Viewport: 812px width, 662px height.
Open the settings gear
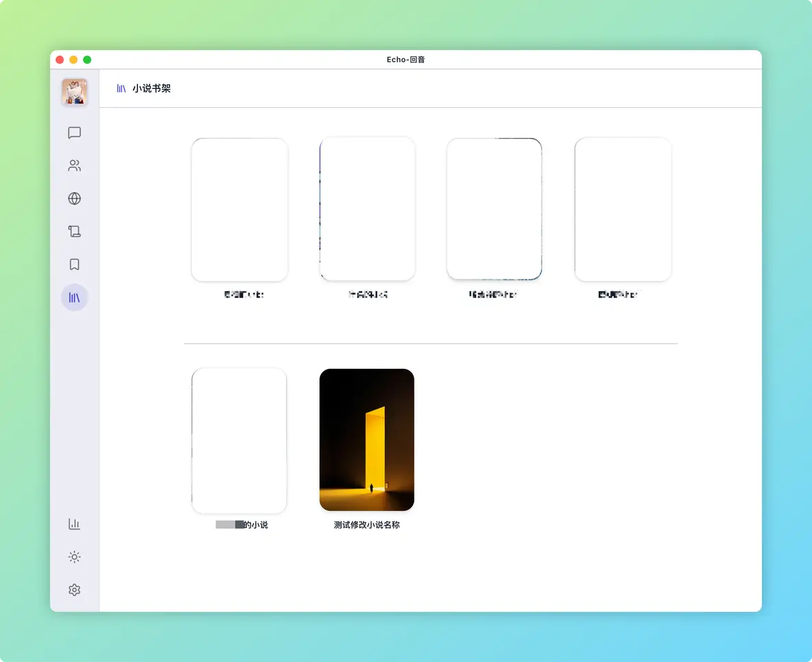tap(74, 590)
